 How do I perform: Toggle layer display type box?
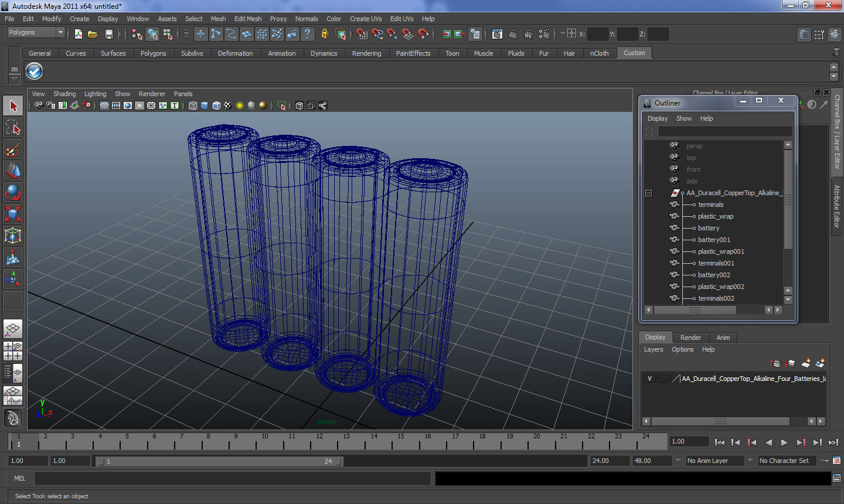pos(663,379)
